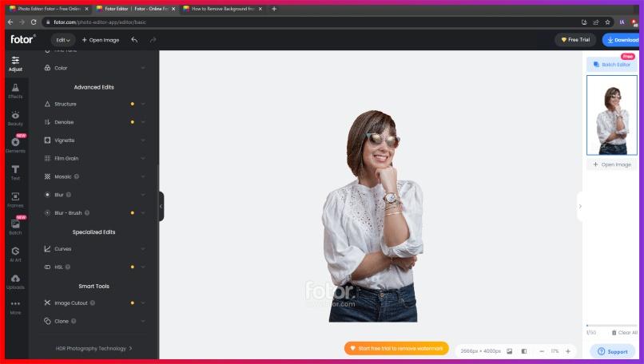Open the Support chat
Screen dimensions: 644x364
click(x=612, y=352)
